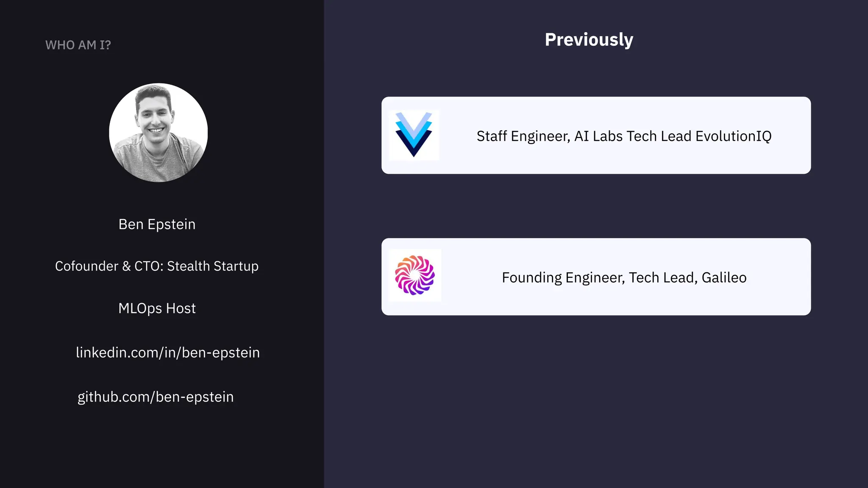Open linkedin.com/in/ben-epstein link
The height and width of the screenshot is (488, 868).
[x=168, y=352]
